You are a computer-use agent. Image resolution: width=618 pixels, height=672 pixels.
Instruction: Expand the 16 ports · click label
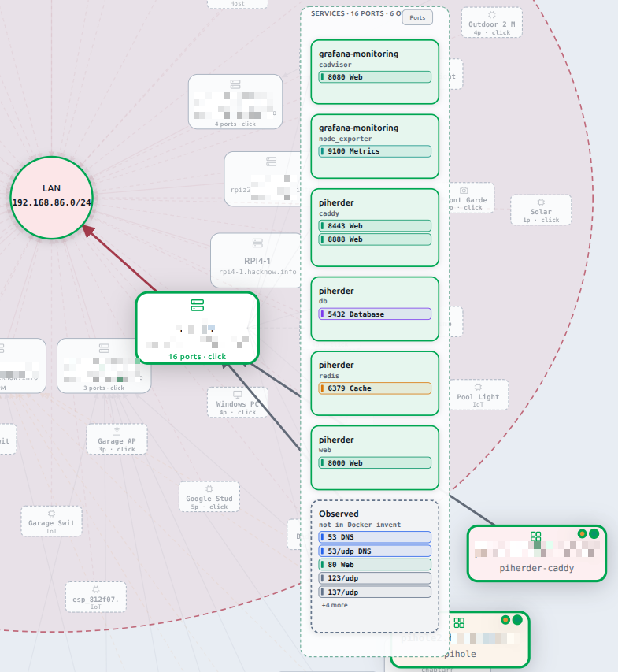tap(197, 357)
